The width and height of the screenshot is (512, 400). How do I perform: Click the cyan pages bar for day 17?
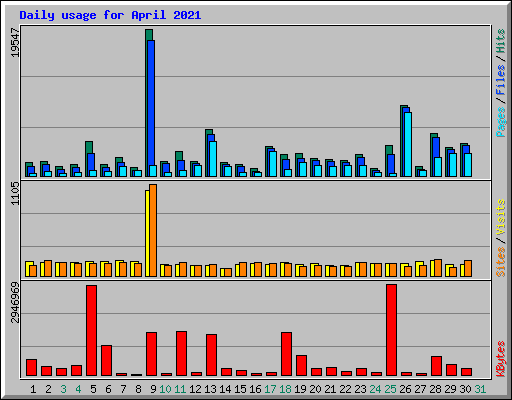[x=273, y=164]
